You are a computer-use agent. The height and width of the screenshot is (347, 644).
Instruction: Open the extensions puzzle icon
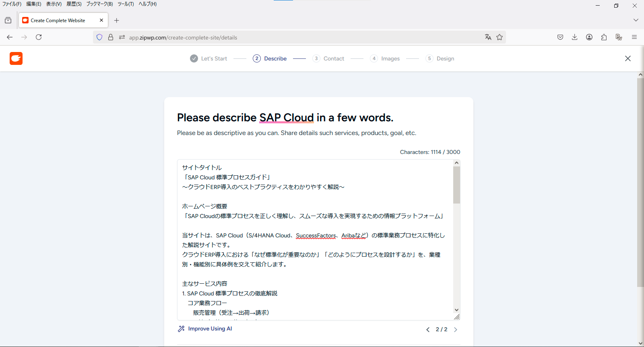pyautogui.click(x=604, y=37)
